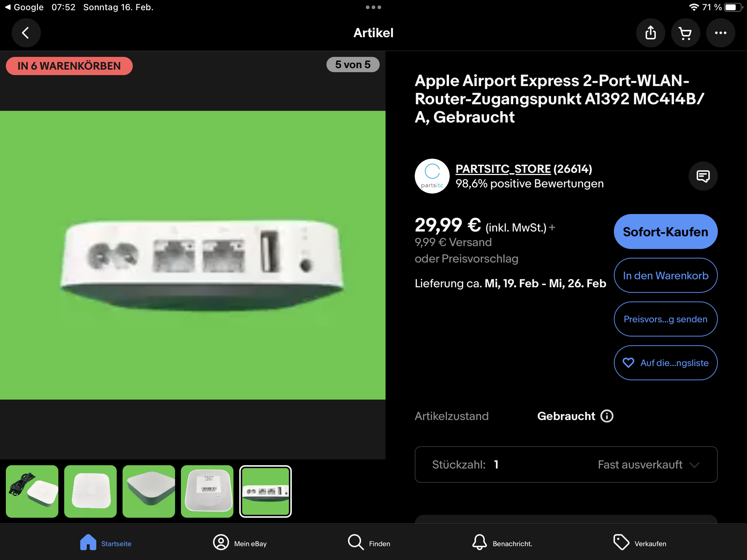Tap the Artikel page heading
Image resolution: width=747 pixels, height=560 pixels.
[x=373, y=33]
